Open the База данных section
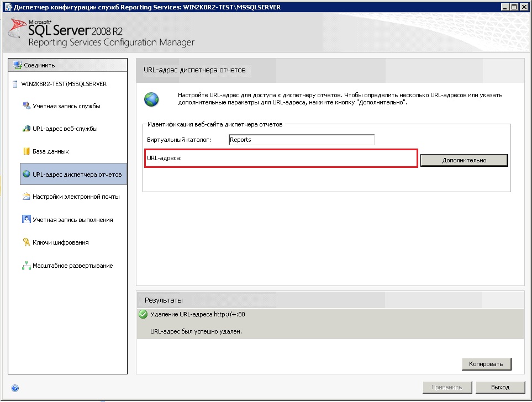Image resolution: width=532 pixels, height=402 pixels. pos(51,151)
